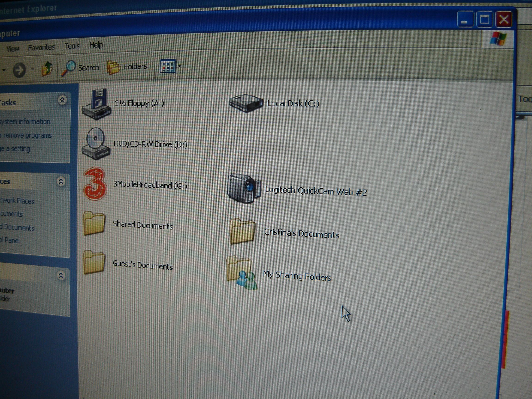Open the 3½ Floppy (A:) drive icon

coord(97,104)
